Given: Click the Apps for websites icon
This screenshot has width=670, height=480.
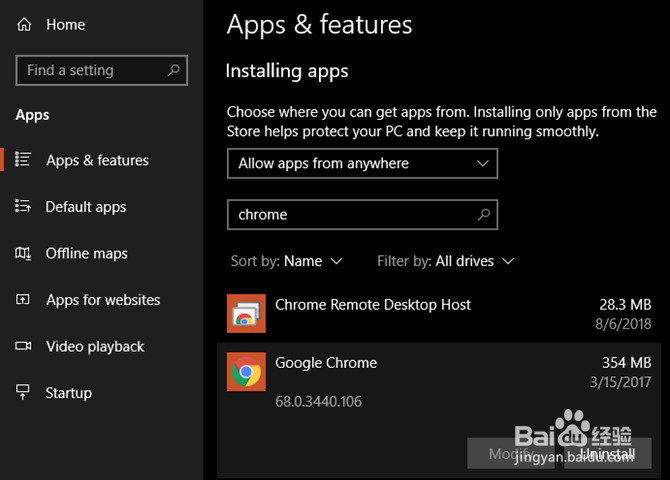Looking at the screenshot, I should [x=23, y=299].
